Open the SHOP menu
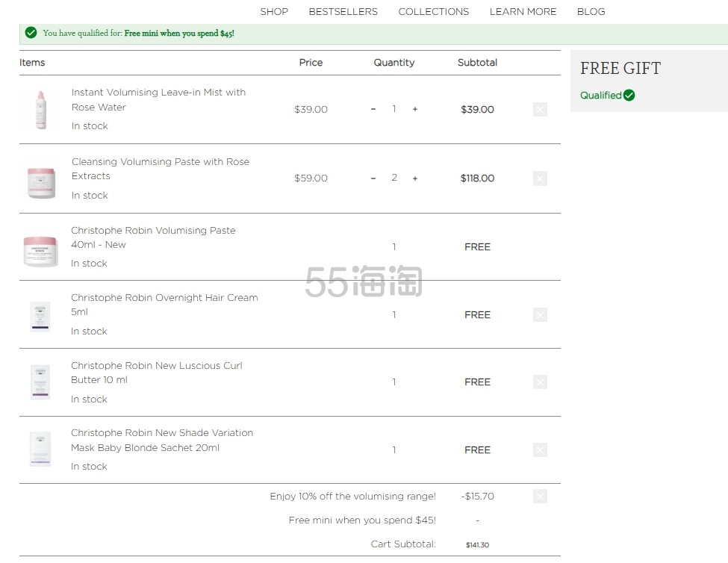 pyautogui.click(x=274, y=12)
